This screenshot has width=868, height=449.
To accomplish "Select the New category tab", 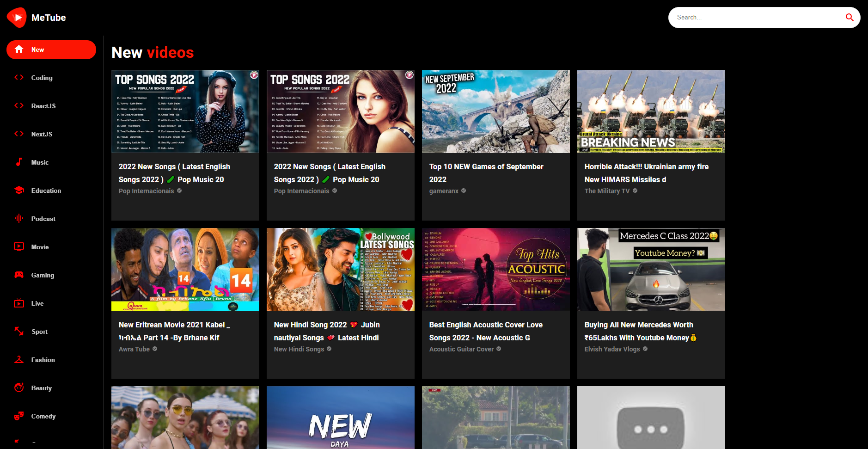I will point(51,49).
